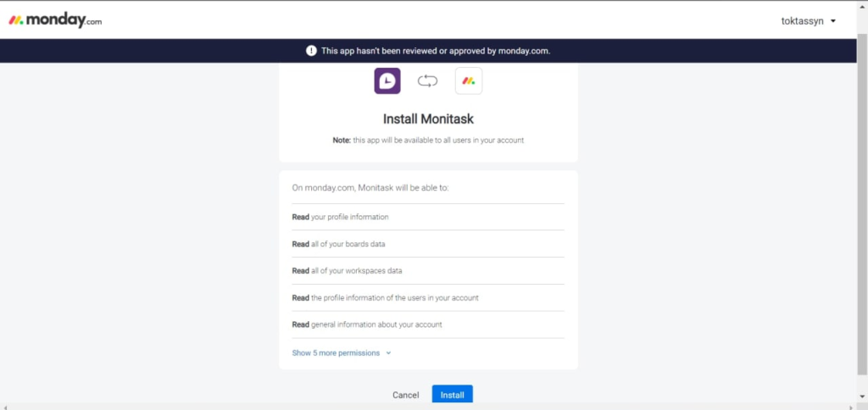Click the horizontal scrollbar left arrow
Screen dimensions: 868x410
coord(5,406)
